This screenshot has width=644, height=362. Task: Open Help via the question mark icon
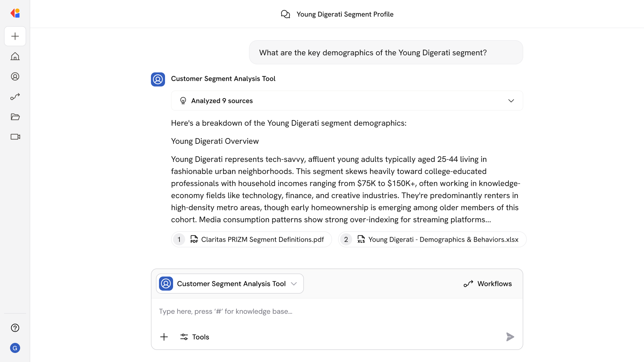(15, 328)
